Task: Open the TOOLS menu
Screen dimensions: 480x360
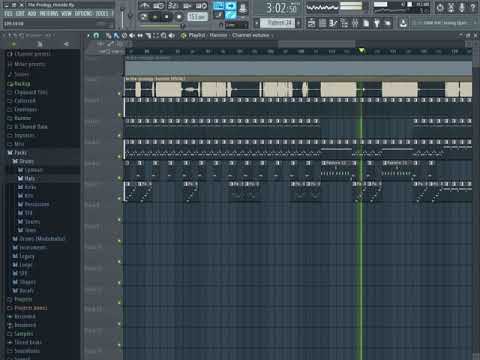Action: click(102, 14)
